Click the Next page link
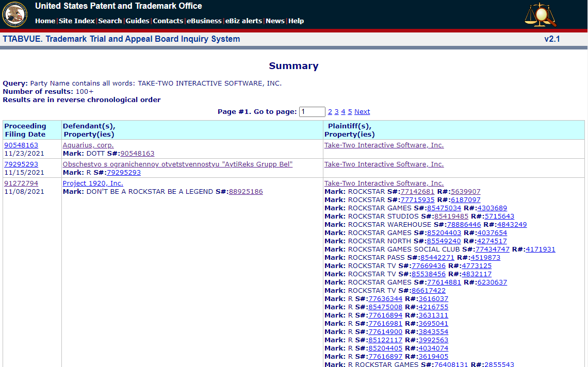Viewport: 588px width, 367px height. pos(362,112)
